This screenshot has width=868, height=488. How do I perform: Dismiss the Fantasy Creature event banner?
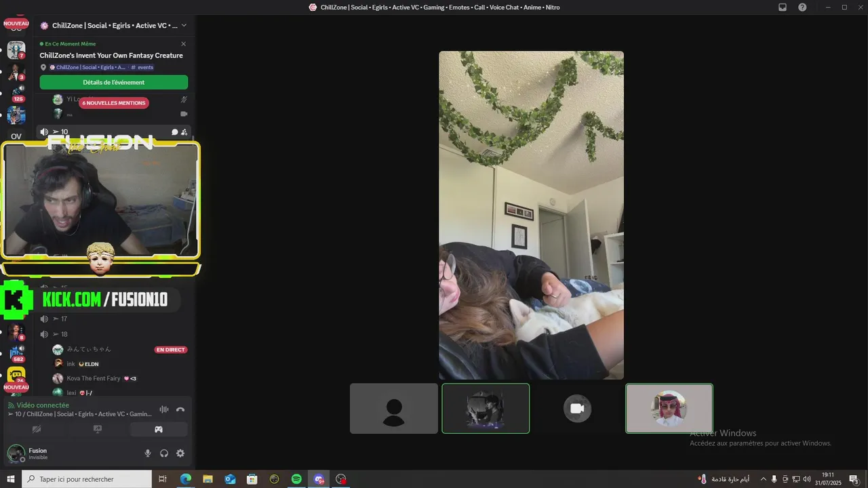coord(183,44)
